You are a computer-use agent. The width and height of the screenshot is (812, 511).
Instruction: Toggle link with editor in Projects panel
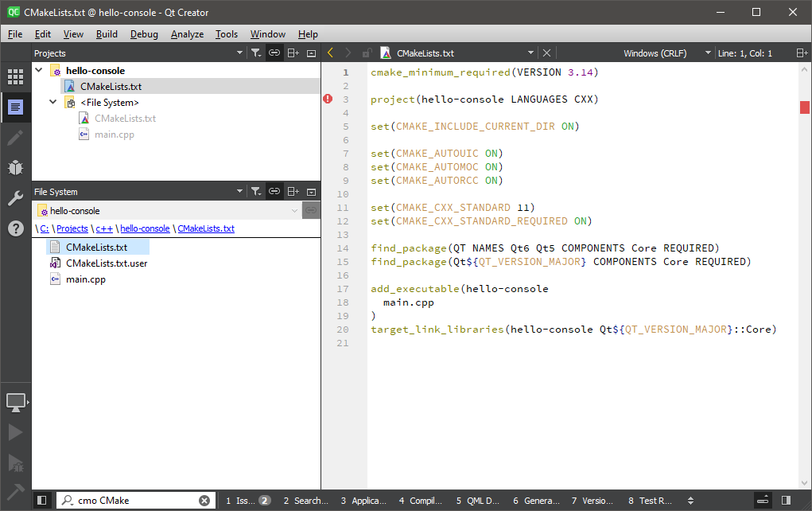pyautogui.click(x=274, y=53)
